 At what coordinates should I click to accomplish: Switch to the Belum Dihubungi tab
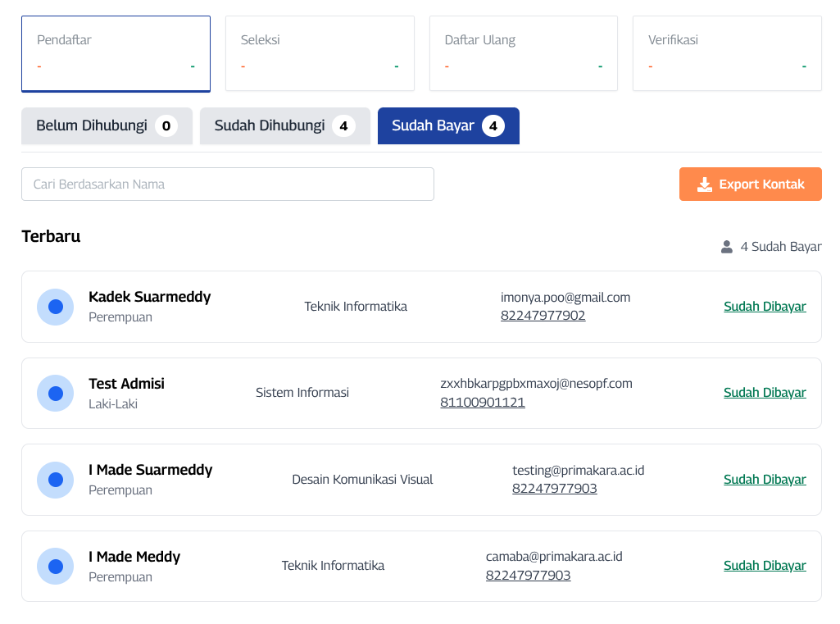(107, 125)
